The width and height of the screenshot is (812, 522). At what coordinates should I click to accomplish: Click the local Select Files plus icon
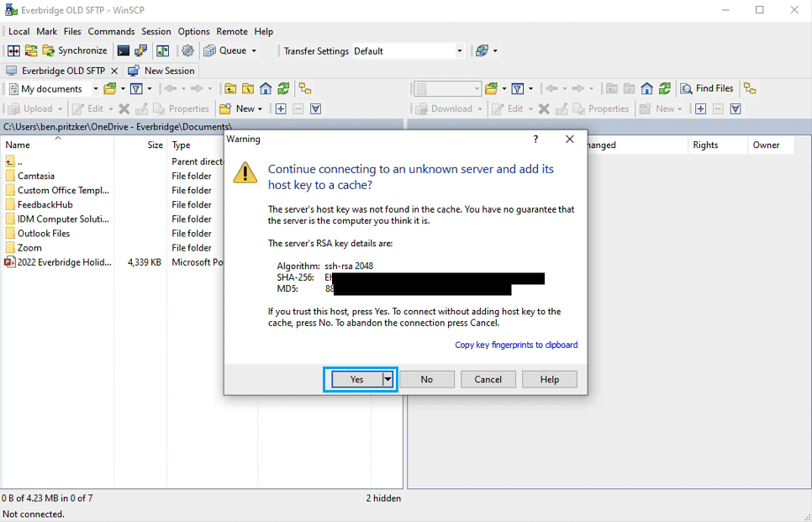(x=281, y=108)
